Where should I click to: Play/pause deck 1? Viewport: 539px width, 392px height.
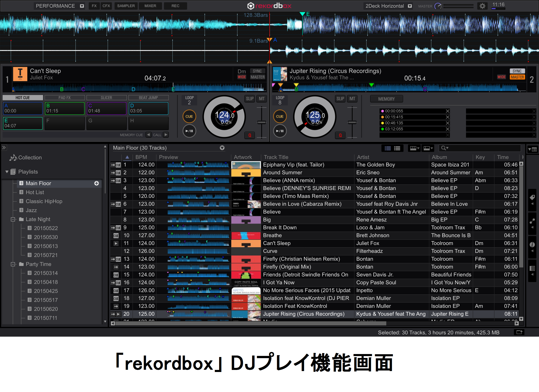pos(189,131)
